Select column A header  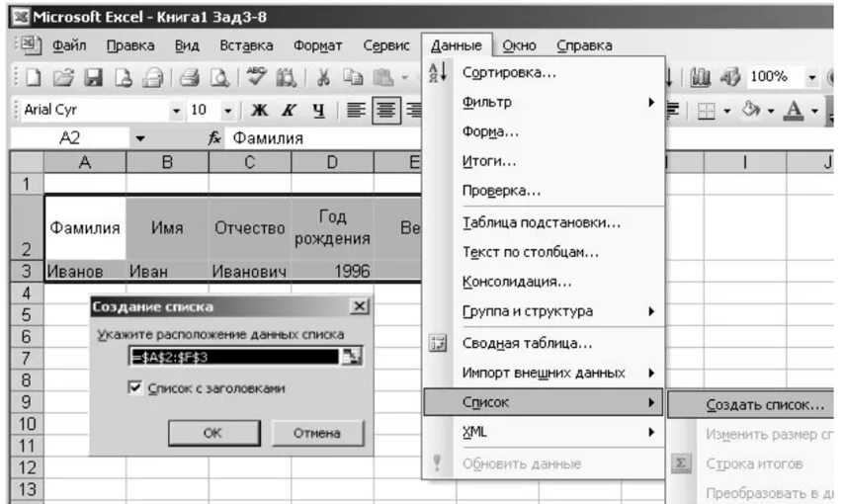tap(85, 162)
